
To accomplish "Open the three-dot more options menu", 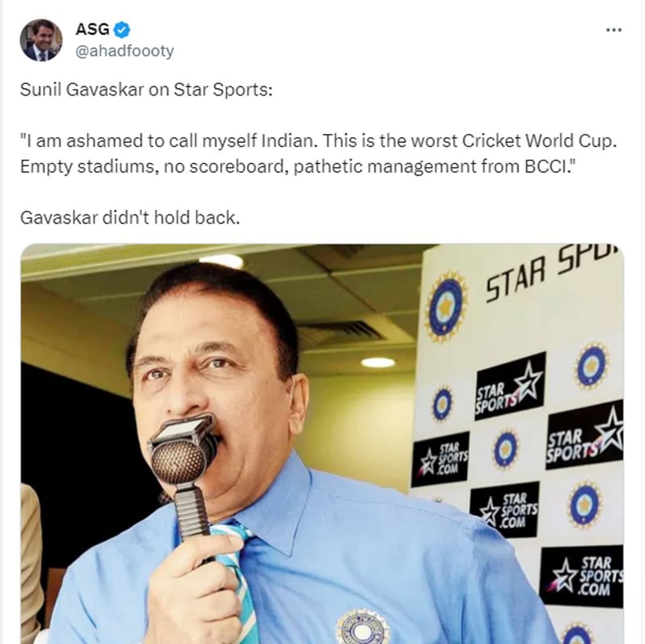I will pyautogui.click(x=613, y=30).
